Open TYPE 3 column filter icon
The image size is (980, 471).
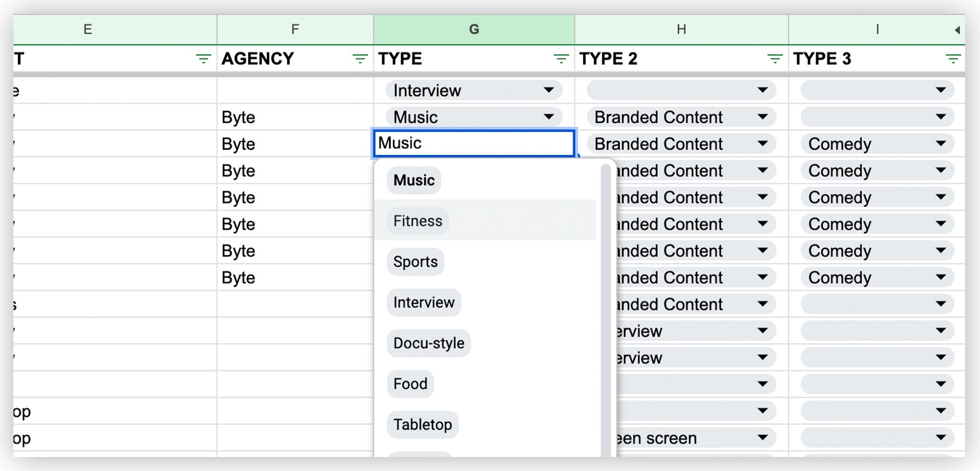point(953,59)
